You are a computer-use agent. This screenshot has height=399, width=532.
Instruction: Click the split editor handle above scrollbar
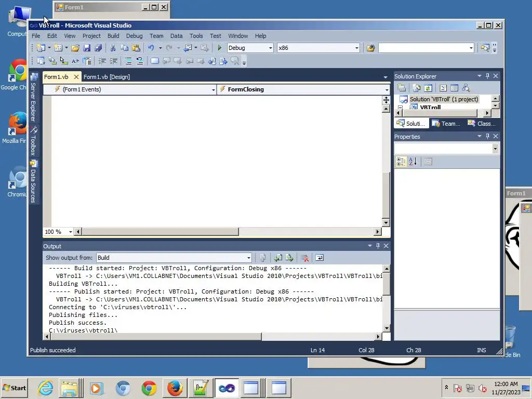pyautogui.click(x=386, y=100)
